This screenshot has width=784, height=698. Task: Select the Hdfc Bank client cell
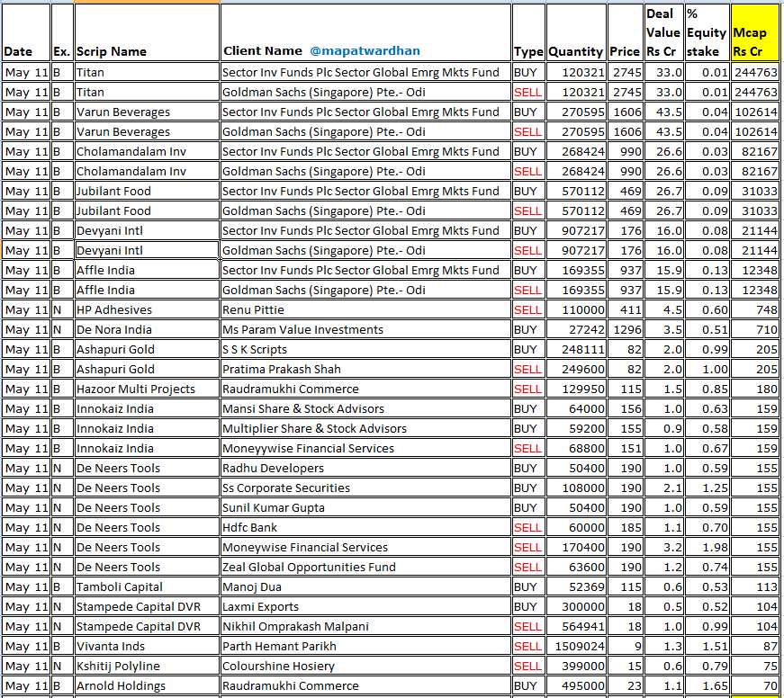365,528
